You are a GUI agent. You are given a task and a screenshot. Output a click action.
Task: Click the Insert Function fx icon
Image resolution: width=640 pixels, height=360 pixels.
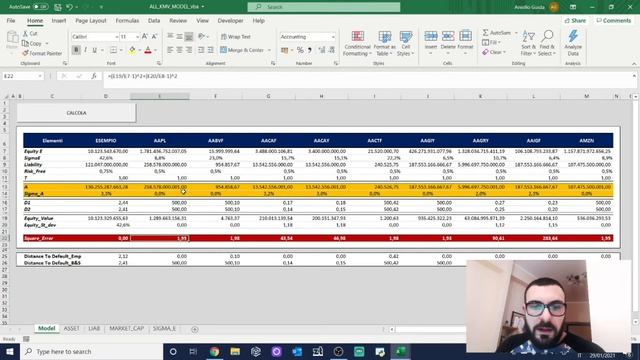pyautogui.click(x=94, y=76)
